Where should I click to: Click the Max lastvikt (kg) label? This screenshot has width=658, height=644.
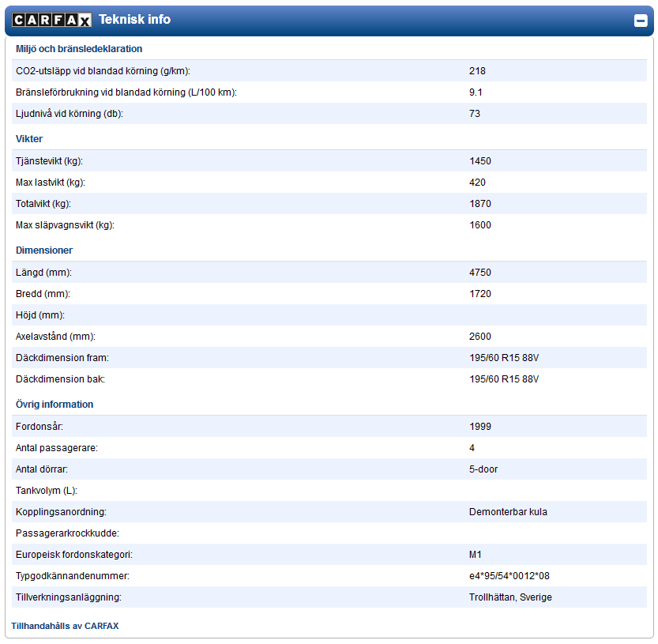click(51, 183)
